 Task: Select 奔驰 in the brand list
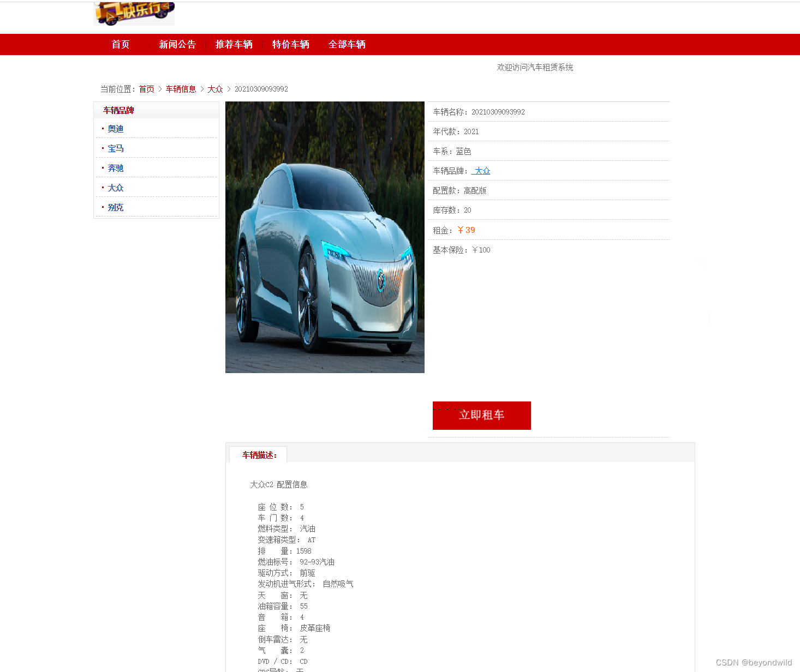click(116, 168)
